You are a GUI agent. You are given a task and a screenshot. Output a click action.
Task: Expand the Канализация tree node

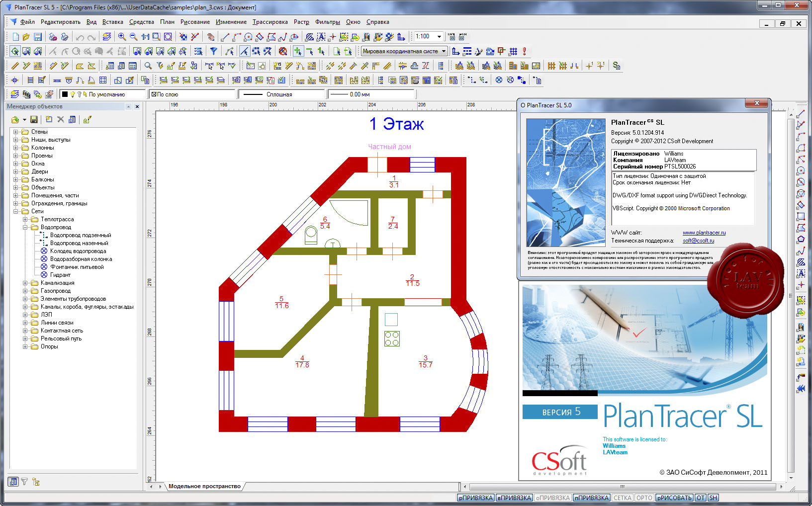[x=25, y=283]
